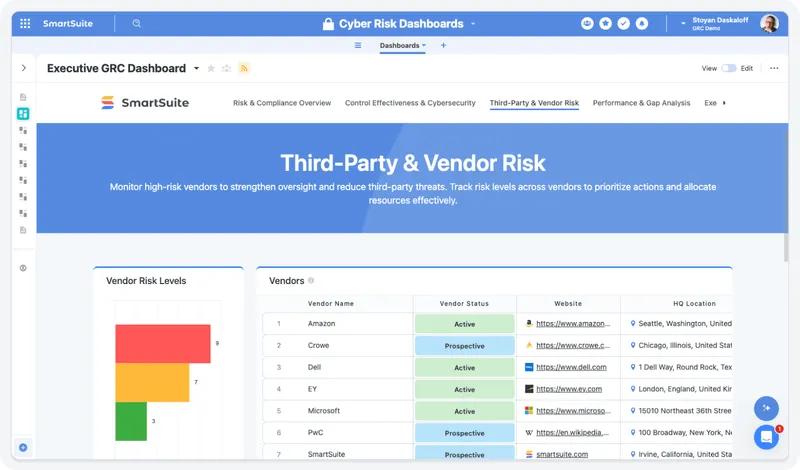Viewport: 800px width, 470px height.
Task: Add a new tab with plus icon
Action: (x=443, y=45)
